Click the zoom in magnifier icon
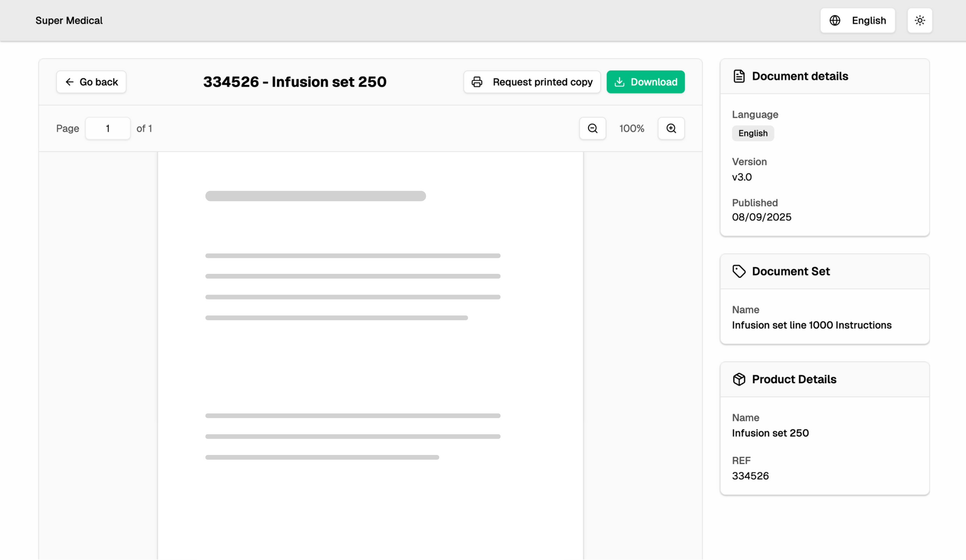966x560 pixels. [x=671, y=128]
